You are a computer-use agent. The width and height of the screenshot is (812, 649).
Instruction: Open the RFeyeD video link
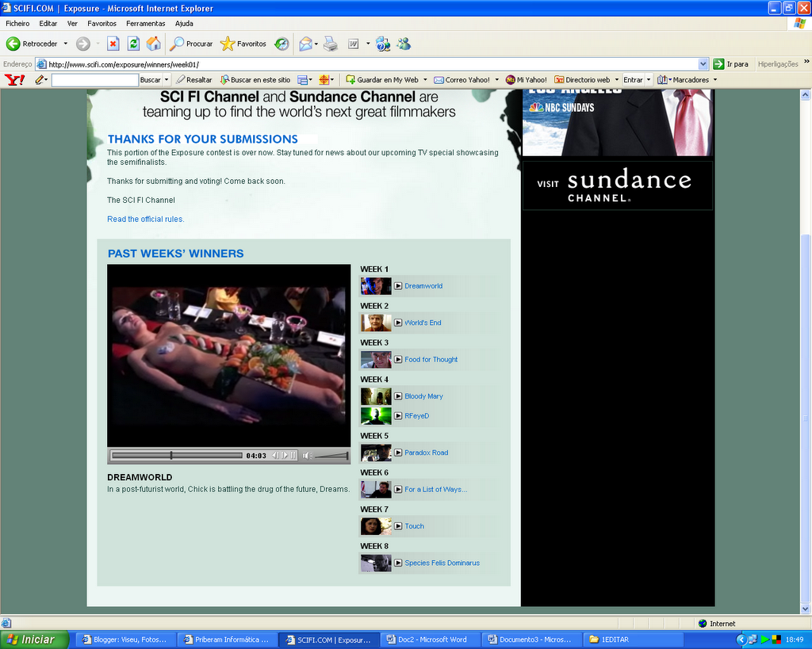click(x=416, y=416)
